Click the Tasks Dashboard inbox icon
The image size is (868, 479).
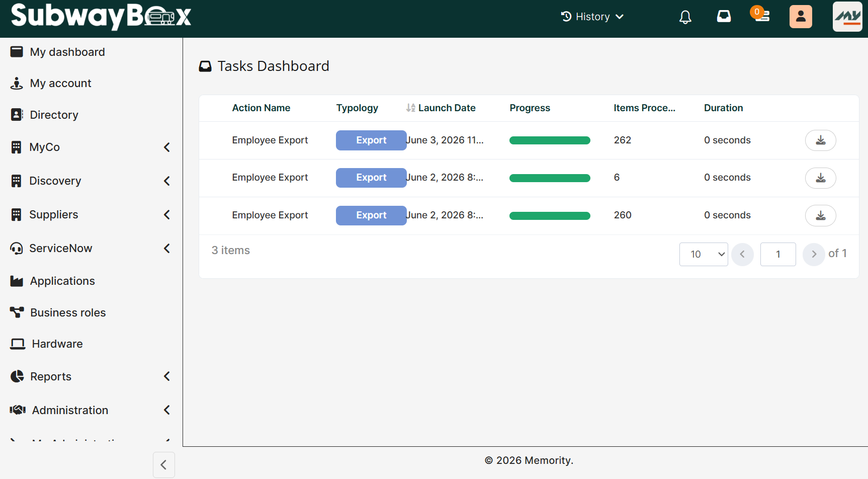coord(205,66)
